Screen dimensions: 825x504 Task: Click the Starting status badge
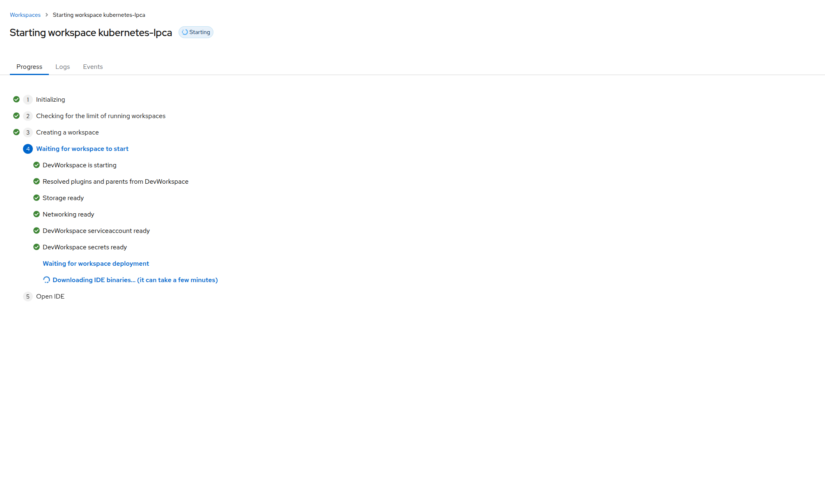click(196, 32)
